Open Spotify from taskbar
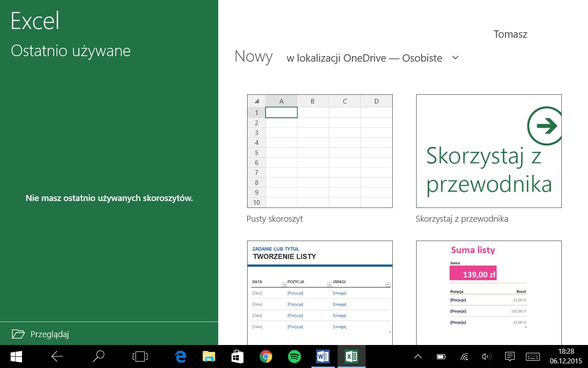This screenshot has height=368, width=588. (x=294, y=356)
